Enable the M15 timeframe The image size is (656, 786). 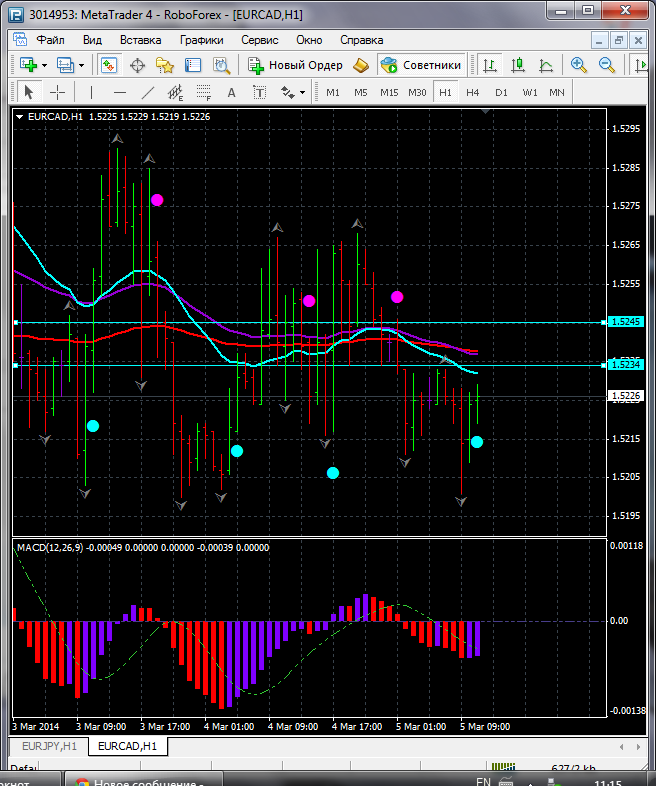click(x=389, y=92)
